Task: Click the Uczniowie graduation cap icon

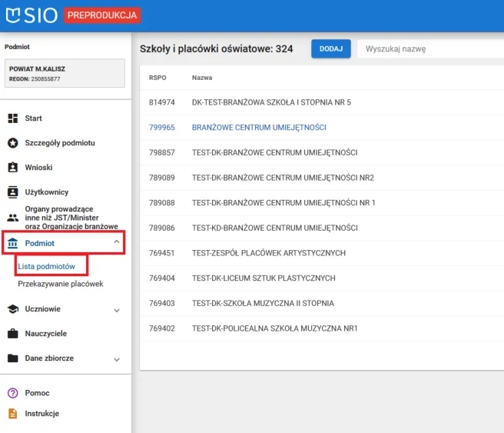Action: (x=12, y=309)
